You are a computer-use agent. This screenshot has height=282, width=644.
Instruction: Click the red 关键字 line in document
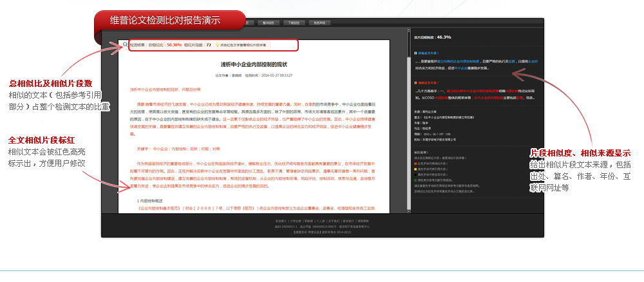pos(178,149)
